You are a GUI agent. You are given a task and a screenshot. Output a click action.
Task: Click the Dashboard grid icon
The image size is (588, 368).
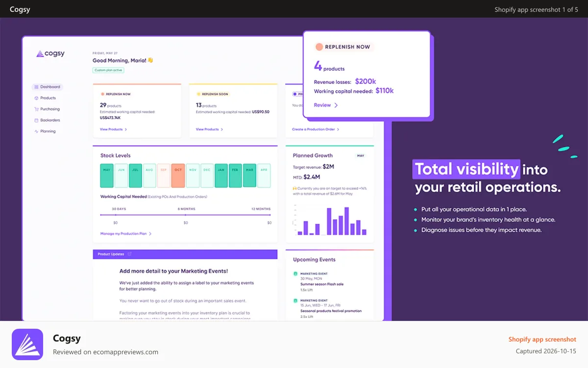coord(36,87)
